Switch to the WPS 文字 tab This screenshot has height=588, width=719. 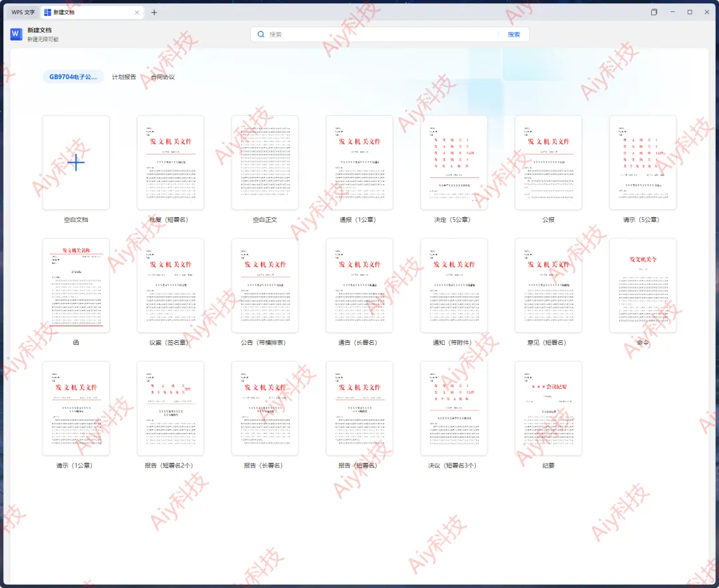pyautogui.click(x=23, y=13)
